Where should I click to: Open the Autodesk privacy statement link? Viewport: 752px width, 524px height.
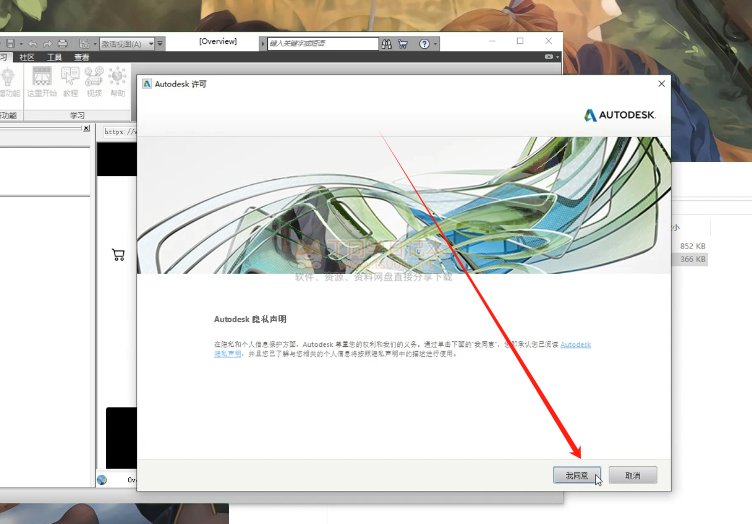pos(576,344)
